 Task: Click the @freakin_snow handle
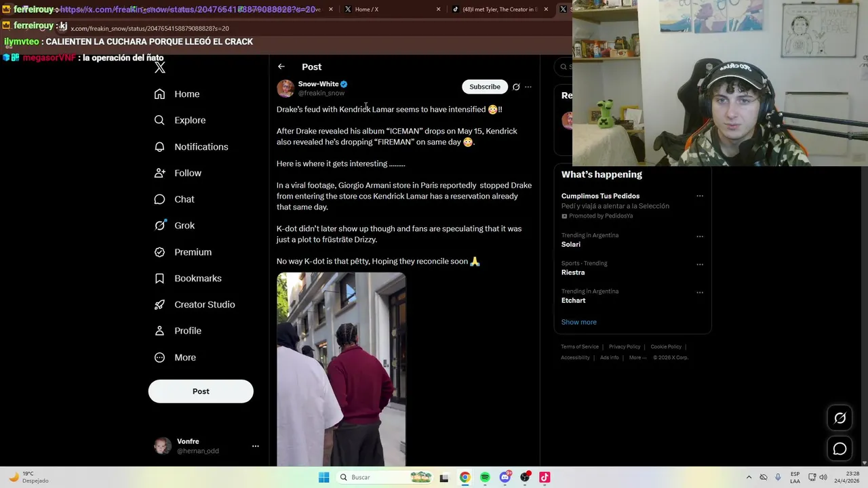(321, 93)
